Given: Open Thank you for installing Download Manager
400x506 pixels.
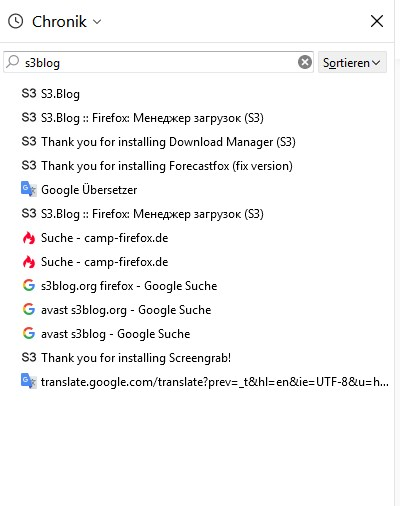Looking at the screenshot, I should point(168,142).
